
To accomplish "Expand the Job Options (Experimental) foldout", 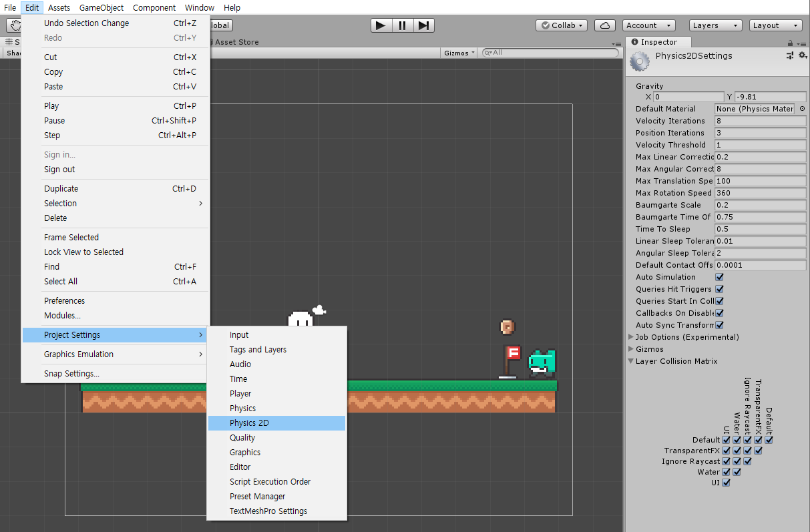I will [x=631, y=337].
